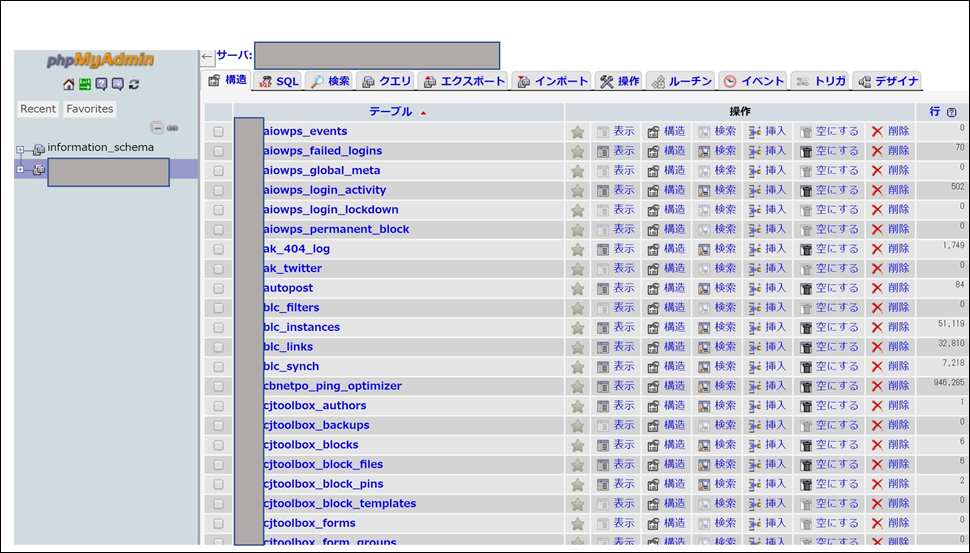Switch to the デザイナ tab

[x=887, y=82]
